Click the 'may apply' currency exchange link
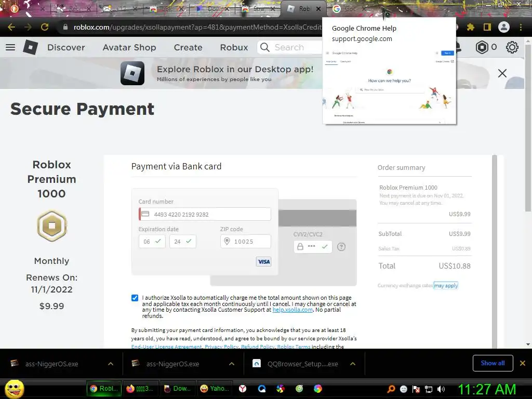 pyautogui.click(x=446, y=286)
